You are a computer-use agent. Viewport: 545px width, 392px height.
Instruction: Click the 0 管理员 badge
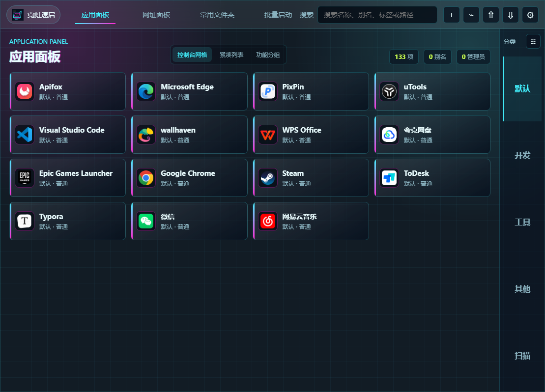(473, 56)
